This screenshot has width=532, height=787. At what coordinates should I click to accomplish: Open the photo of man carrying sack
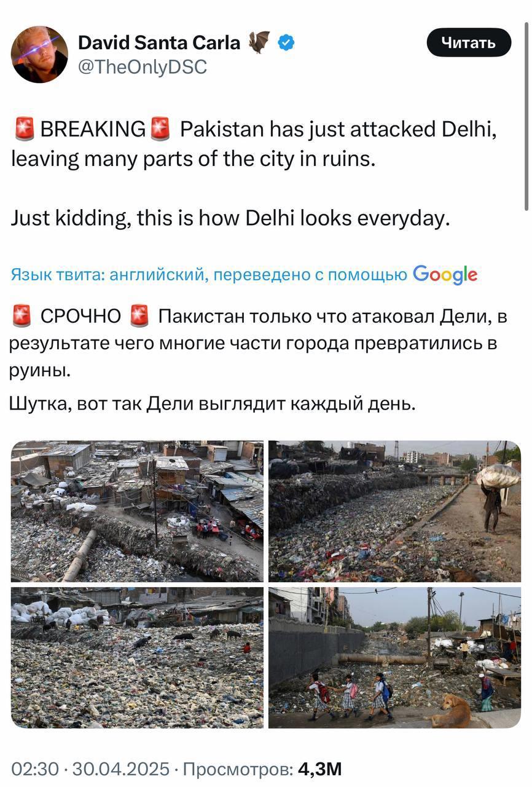394,511
